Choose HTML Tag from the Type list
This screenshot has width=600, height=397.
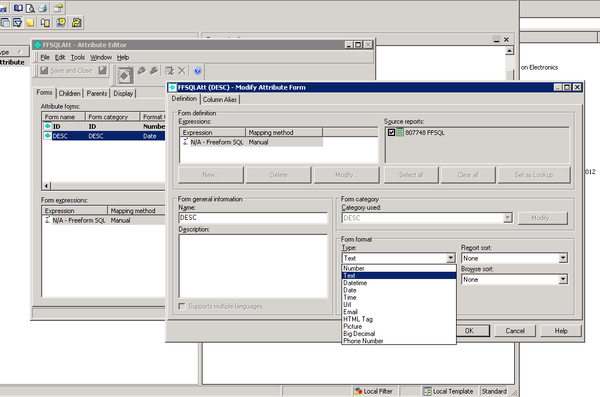pyautogui.click(x=399, y=319)
